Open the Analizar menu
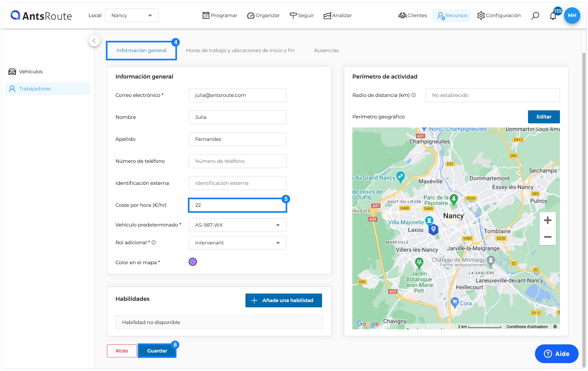Image resolution: width=588 pixels, height=371 pixels. (x=338, y=15)
